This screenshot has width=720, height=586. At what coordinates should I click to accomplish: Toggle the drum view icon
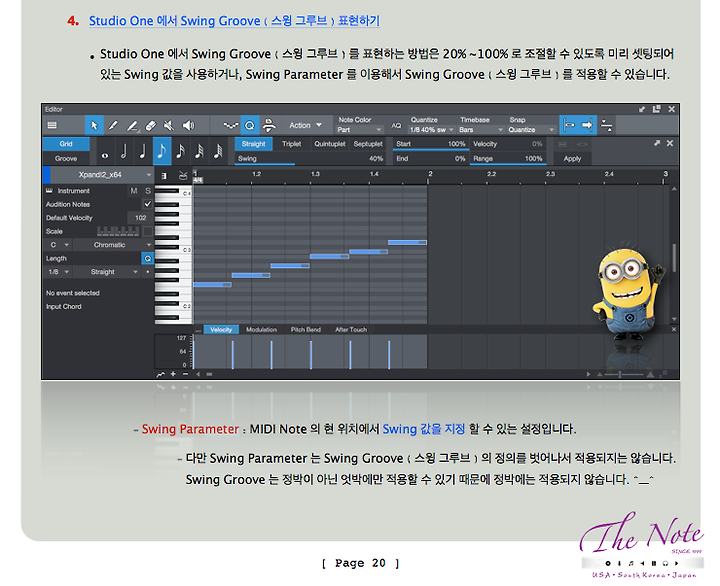coord(183,175)
